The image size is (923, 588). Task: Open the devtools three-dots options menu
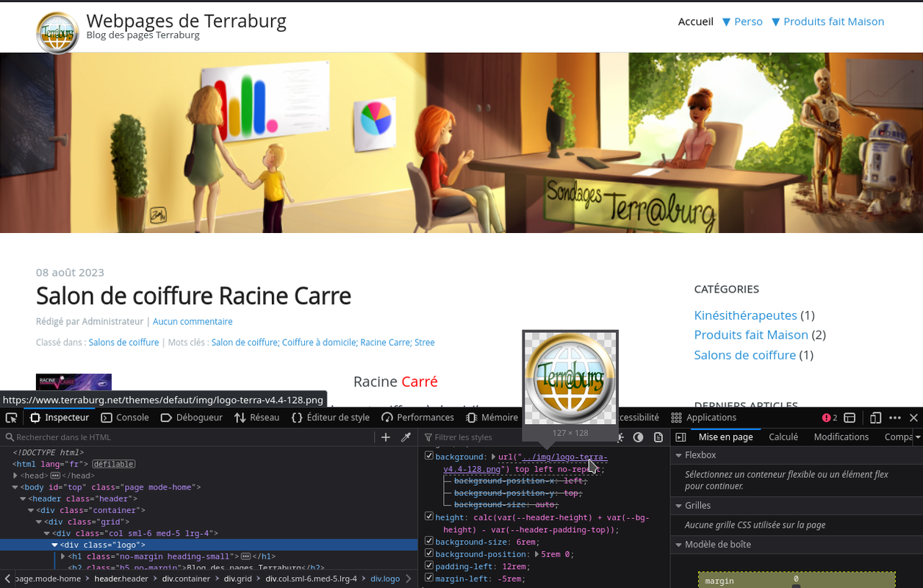(x=894, y=417)
